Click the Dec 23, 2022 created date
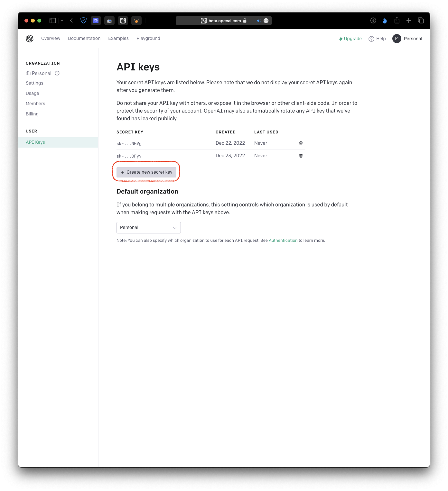 [x=230, y=156]
